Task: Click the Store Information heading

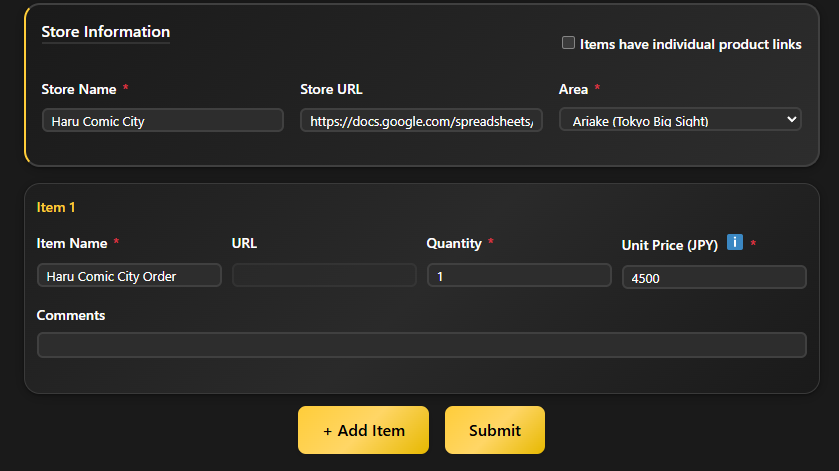Action: pos(105,32)
